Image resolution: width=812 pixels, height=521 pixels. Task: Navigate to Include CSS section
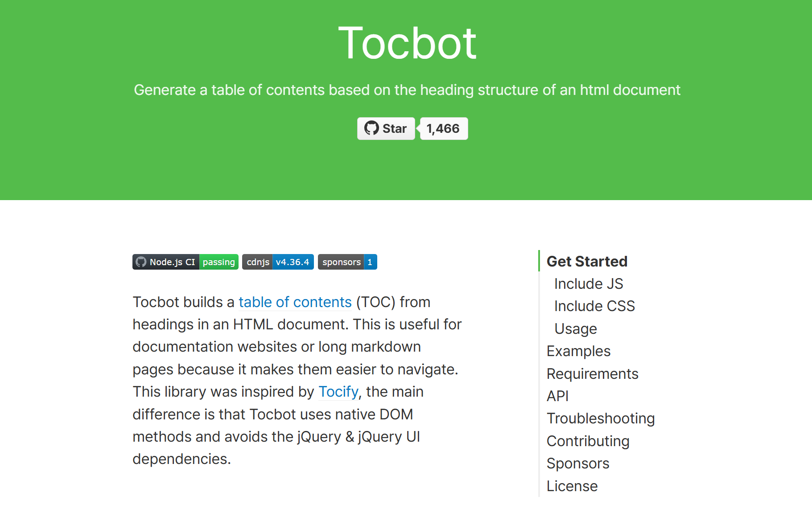tap(594, 306)
